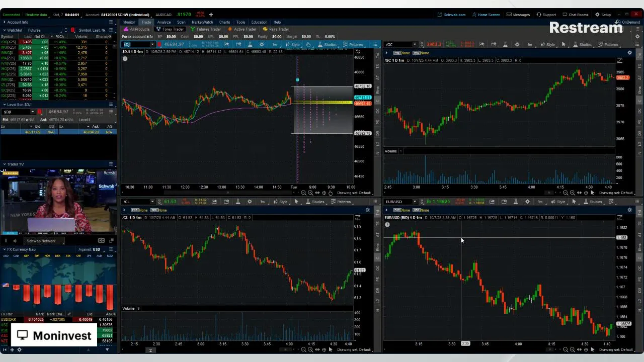The width and height of the screenshot is (644, 362).
Task: Open /GC symbol dropdown
Action: coord(414,44)
